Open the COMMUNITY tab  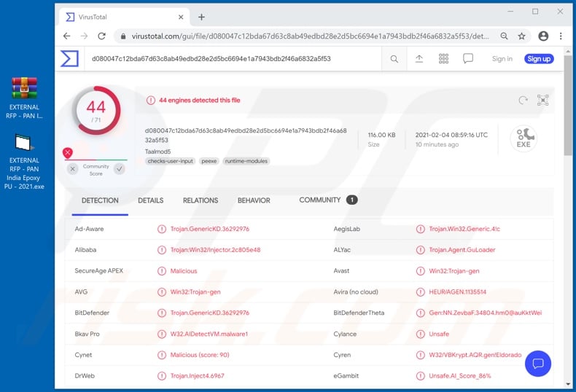(328, 200)
